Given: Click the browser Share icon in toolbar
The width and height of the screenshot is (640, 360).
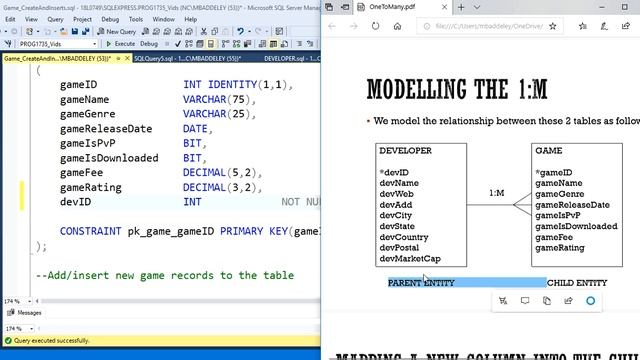Looking at the screenshot, I should (626, 26).
